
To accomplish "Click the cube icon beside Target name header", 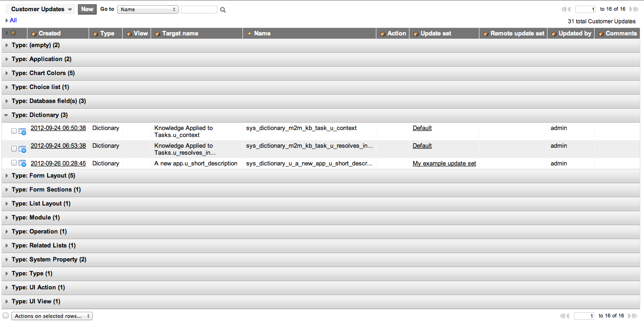I will point(158,34).
